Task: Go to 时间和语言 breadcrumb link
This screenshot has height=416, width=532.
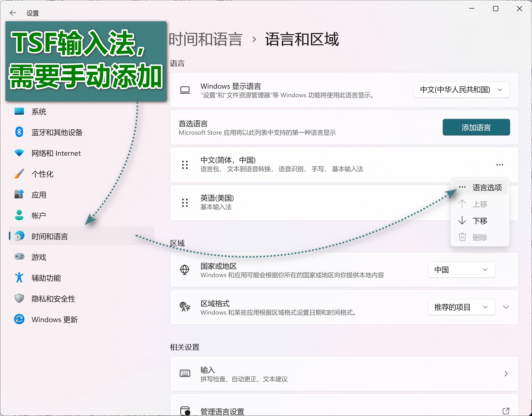Action: (206, 40)
